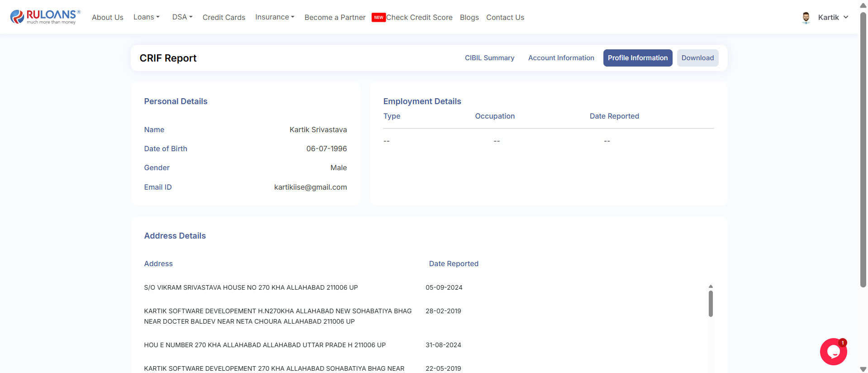Switch to the Account Information tab

(561, 58)
